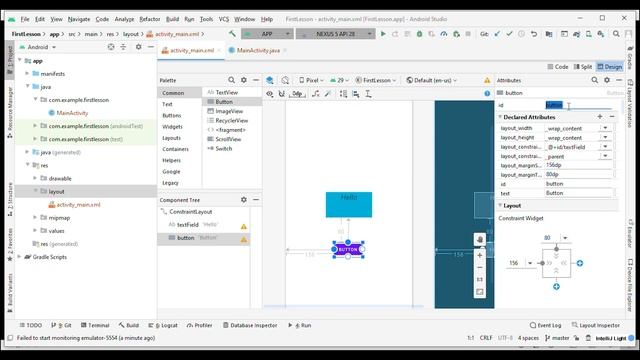Click the design surface layers icon
The width and height of the screenshot is (640, 360).
point(270,80)
